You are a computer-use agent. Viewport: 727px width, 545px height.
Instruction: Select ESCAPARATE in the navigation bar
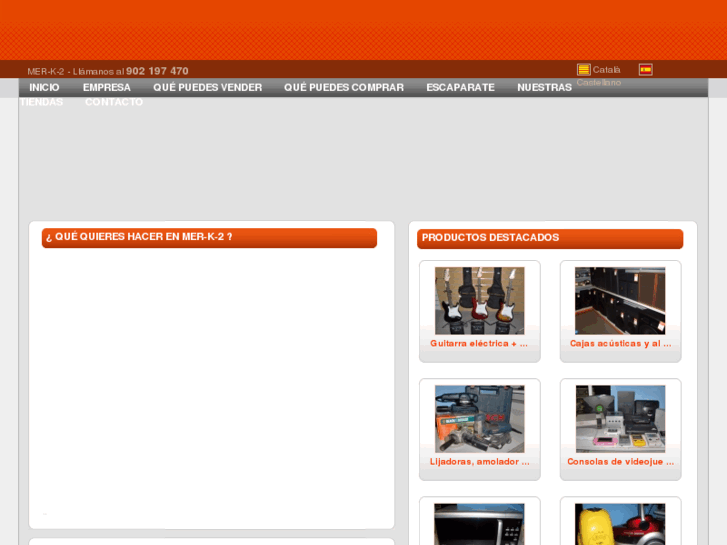click(460, 88)
